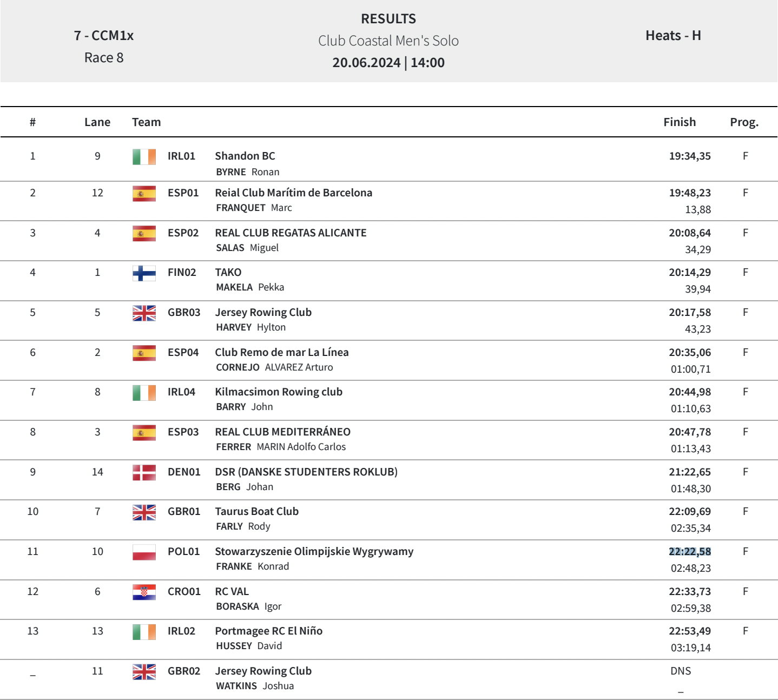Click the Spanish flag beside ESP04

coord(144,353)
